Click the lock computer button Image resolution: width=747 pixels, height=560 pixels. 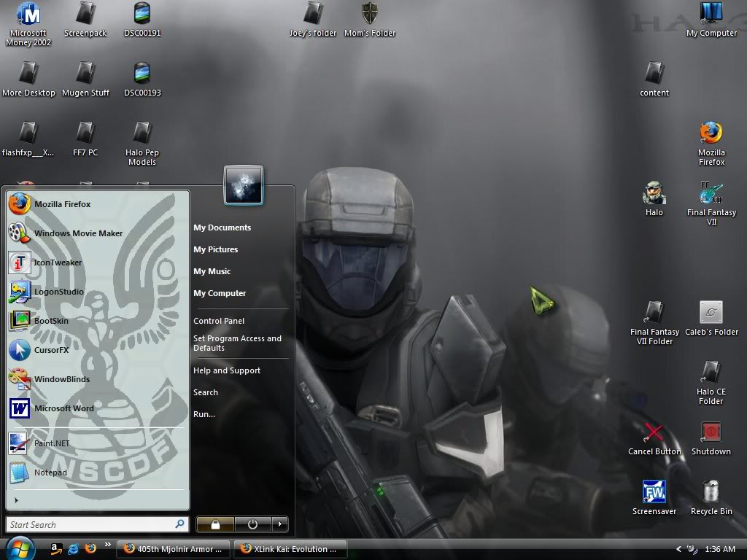click(215, 524)
